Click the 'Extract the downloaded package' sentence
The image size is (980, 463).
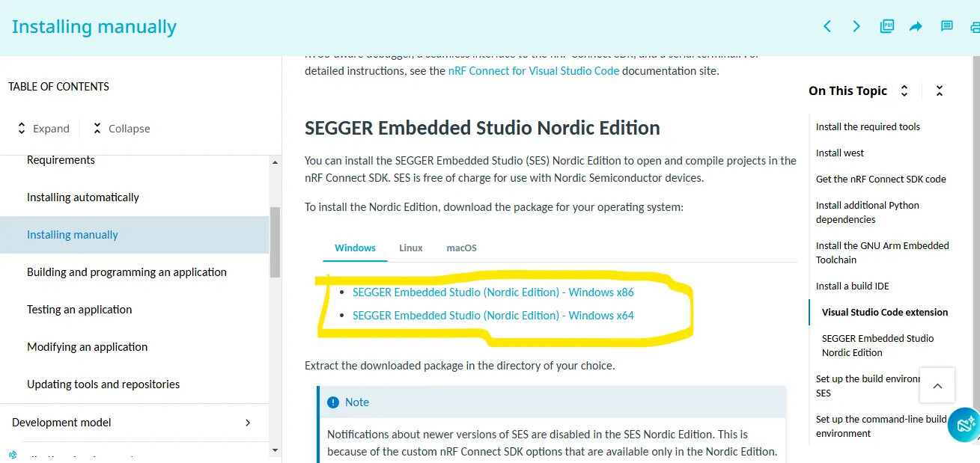pyautogui.click(x=460, y=366)
